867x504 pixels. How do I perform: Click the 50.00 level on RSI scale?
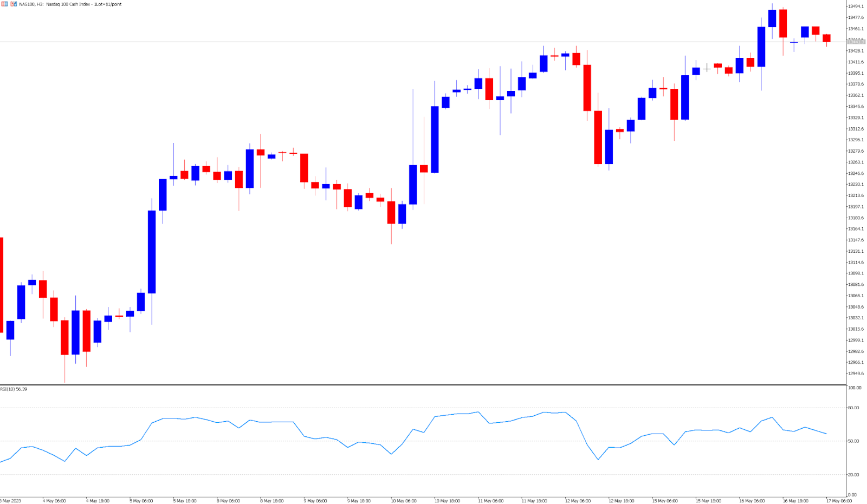pos(853,441)
